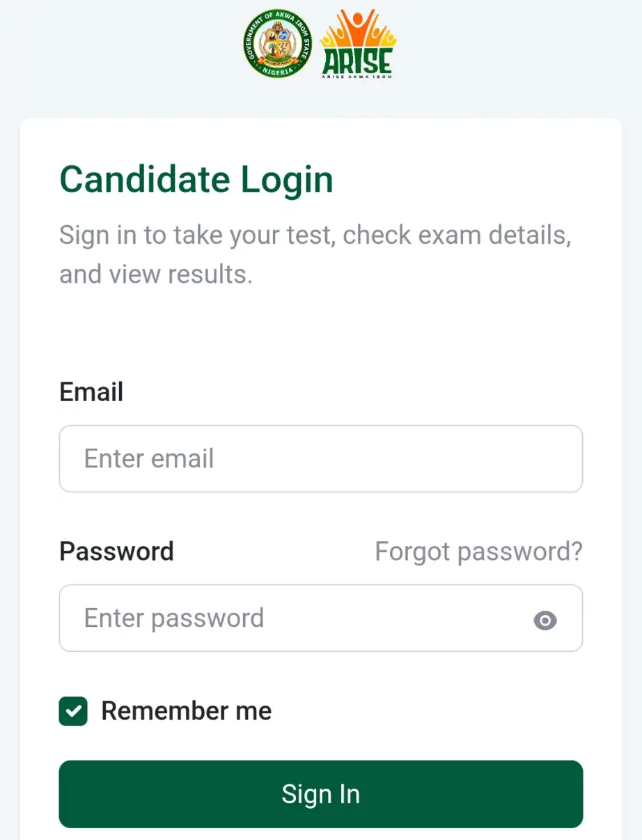
Task: Click the Akwa Ibom State government seal
Action: tap(277, 44)
